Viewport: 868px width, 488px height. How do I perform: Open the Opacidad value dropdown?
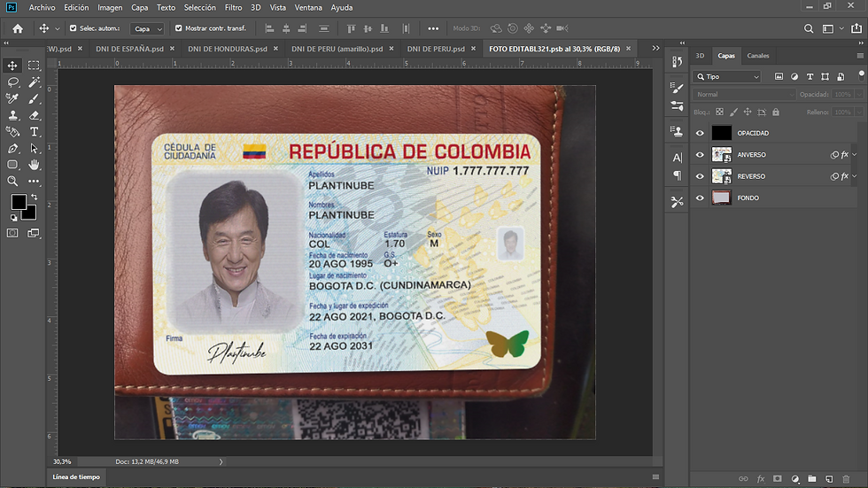pyautogui.click(x=859, y=95)
